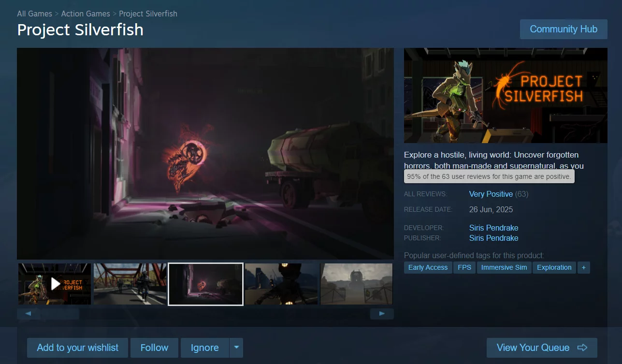
Task: Select the FPS tag
Action: click(x=464, y=267)
